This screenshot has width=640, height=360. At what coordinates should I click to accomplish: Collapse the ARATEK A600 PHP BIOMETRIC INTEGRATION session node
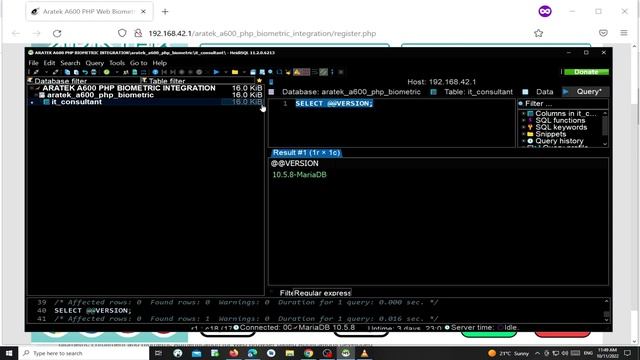pos(31,88)
